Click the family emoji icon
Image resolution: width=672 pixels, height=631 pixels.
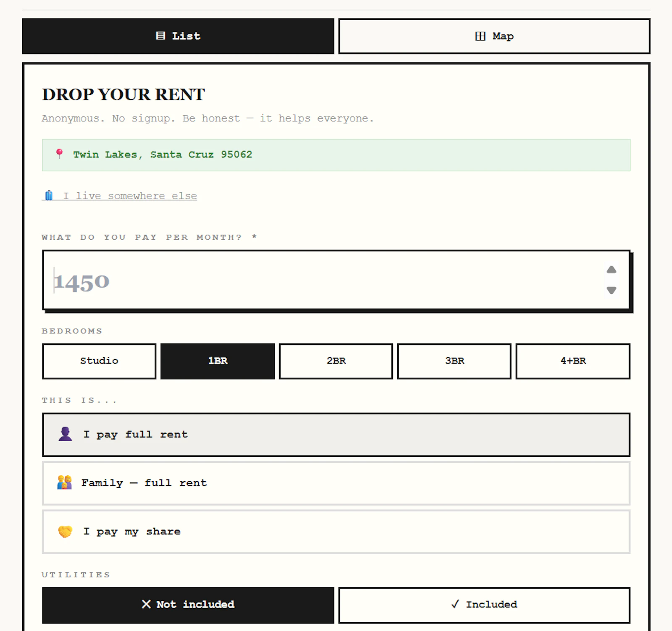[x=65, y=482]
